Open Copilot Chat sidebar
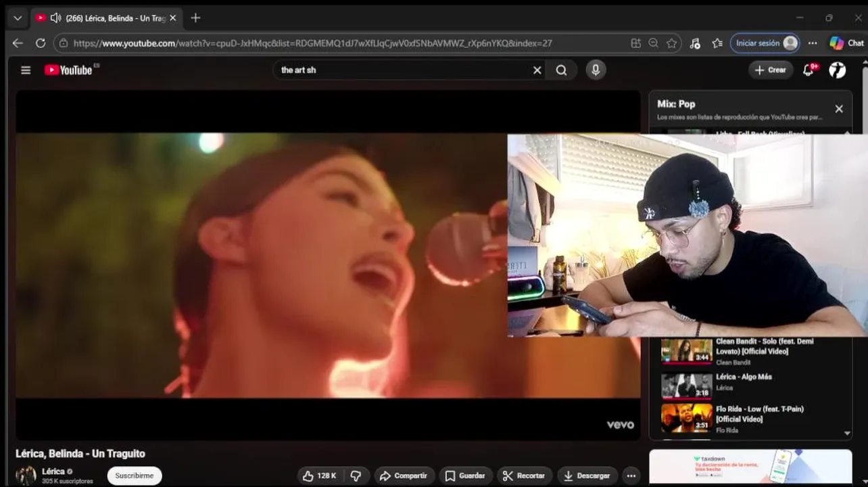The height and width of the screenshot is (487, 868). [x=846, y=43]
